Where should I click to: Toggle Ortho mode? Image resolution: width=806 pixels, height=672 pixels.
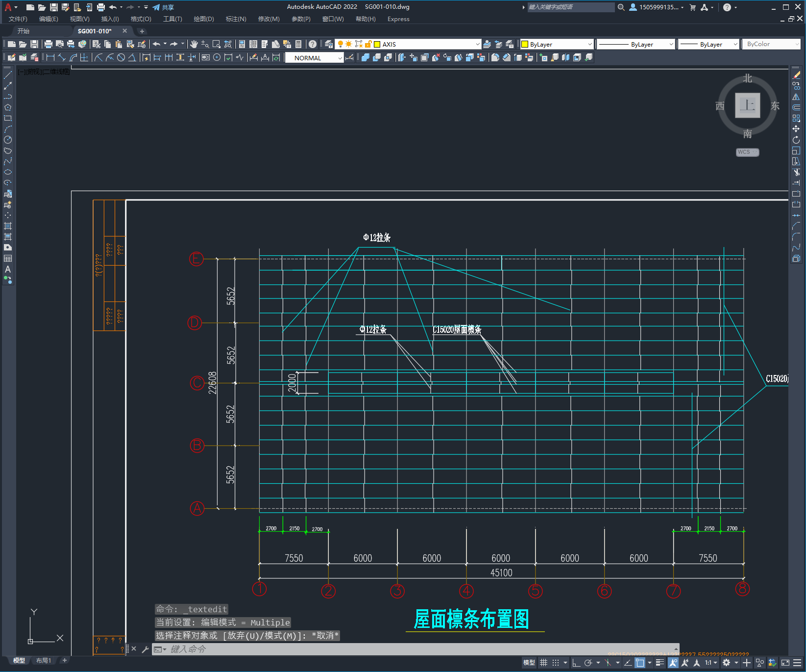click(576, 663)
